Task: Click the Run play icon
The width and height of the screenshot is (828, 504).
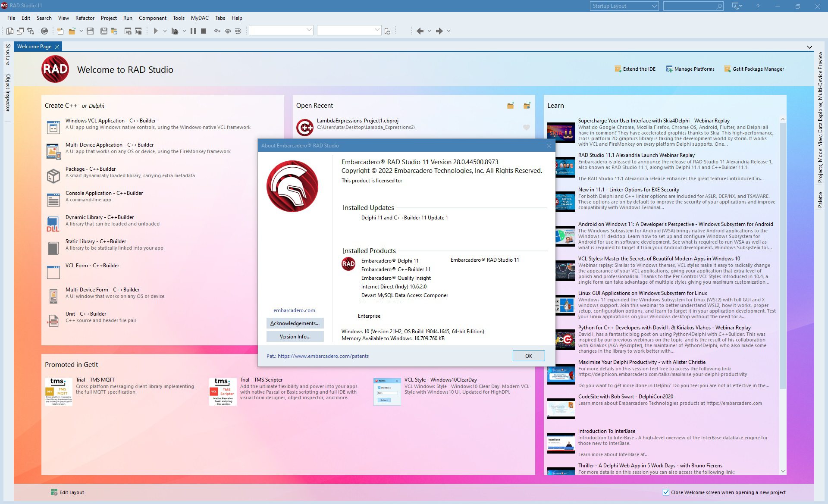Action: (156, 31)
